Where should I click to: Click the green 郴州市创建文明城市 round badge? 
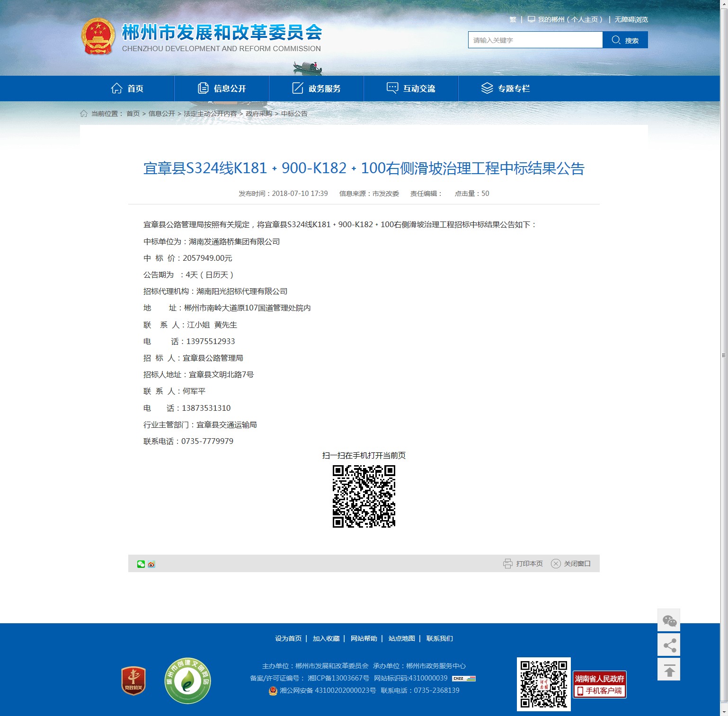[x=188, y=681]
